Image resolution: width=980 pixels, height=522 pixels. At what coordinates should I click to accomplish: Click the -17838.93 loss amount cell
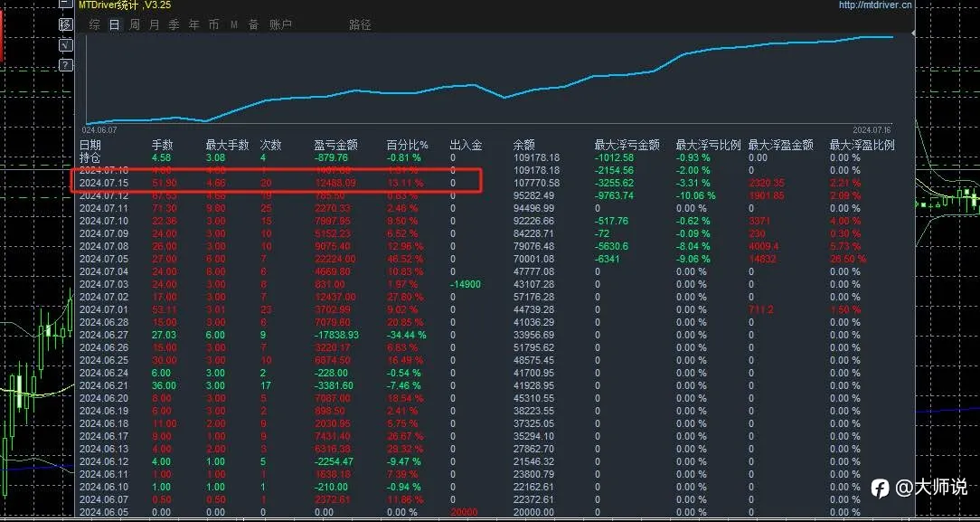[x=336, y=335]
